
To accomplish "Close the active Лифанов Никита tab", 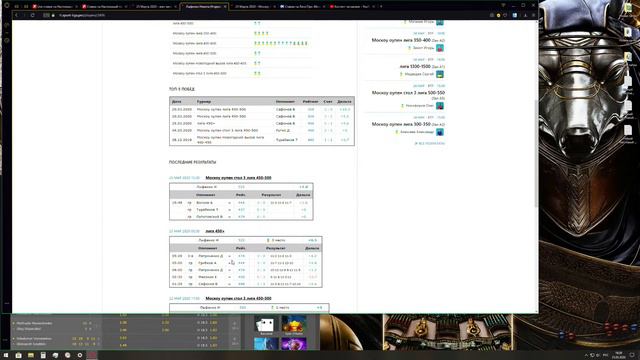I will (x=225, y=7).
